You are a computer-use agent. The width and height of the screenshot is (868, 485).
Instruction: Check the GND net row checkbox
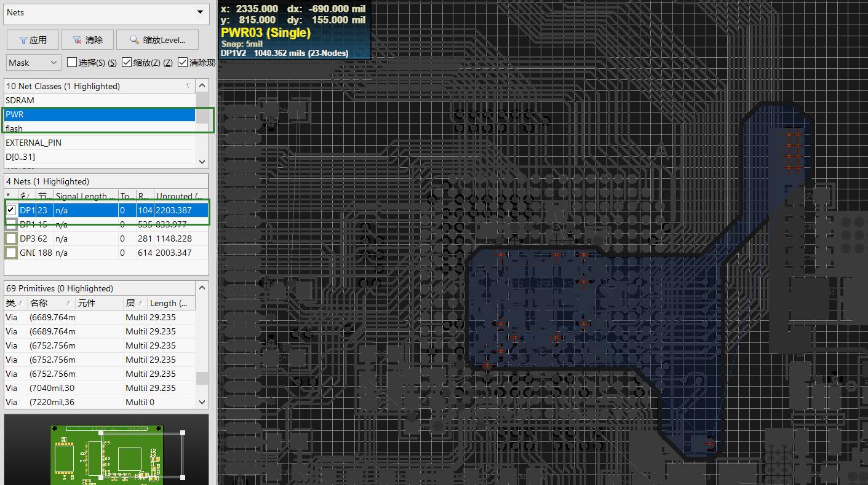11,253
